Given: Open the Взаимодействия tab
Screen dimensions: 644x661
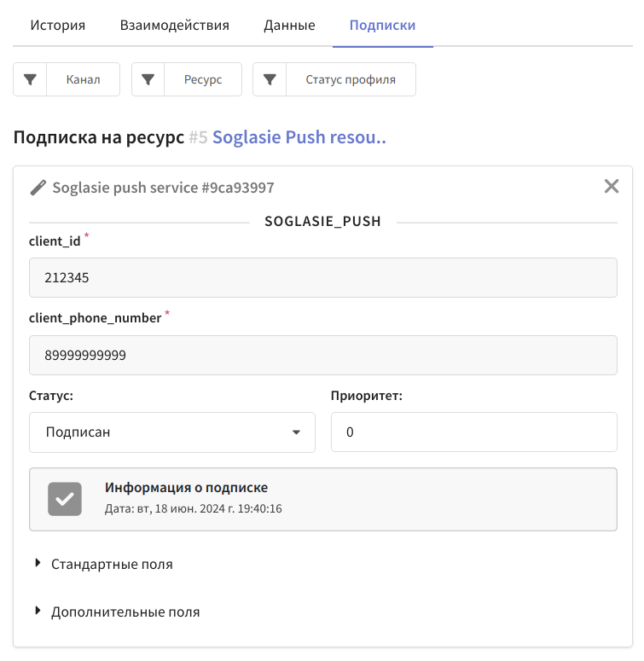Looking at the screenshot, I should [x=175, y=26].
